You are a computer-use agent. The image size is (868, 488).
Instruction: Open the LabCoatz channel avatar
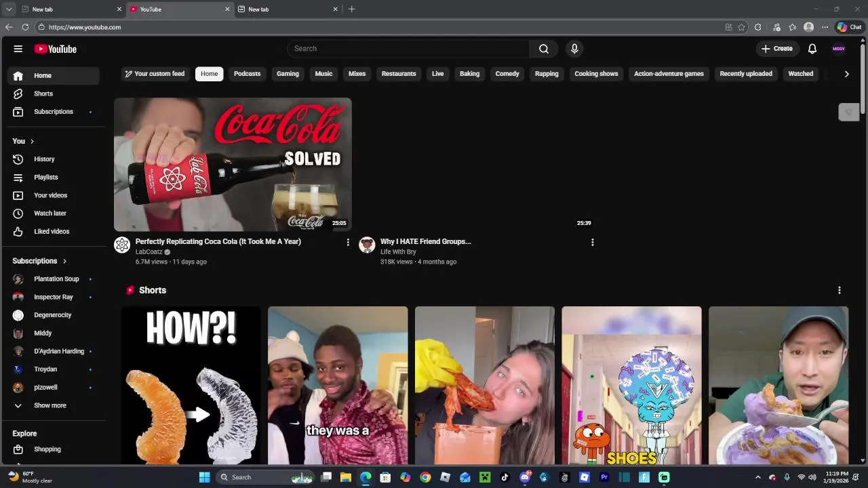click(x=122, y=245)
